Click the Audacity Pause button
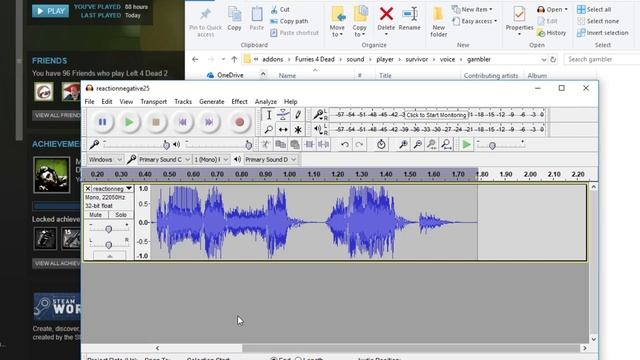The image size is (640, 360). click(102, 122)
